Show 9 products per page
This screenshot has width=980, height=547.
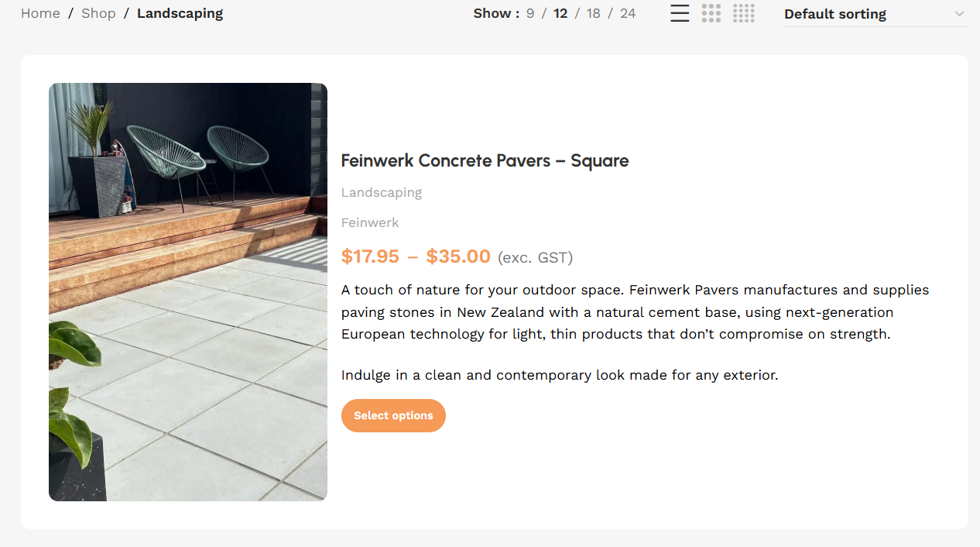(x=530, y=13)
